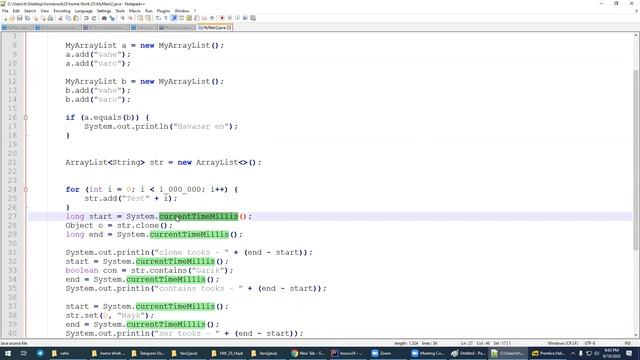Open the Plugins menu
This screenshot has height=360, width=640.
(163, 11)
